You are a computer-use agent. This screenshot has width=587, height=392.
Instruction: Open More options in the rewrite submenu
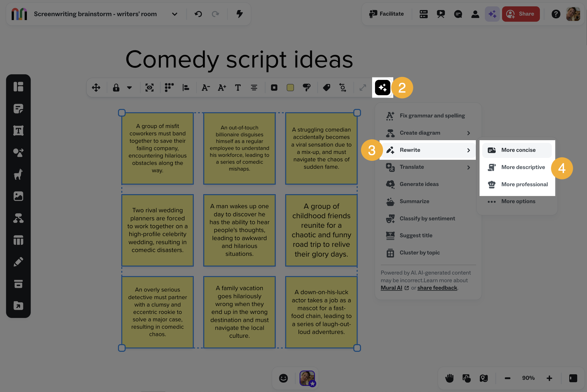point(517,201)
